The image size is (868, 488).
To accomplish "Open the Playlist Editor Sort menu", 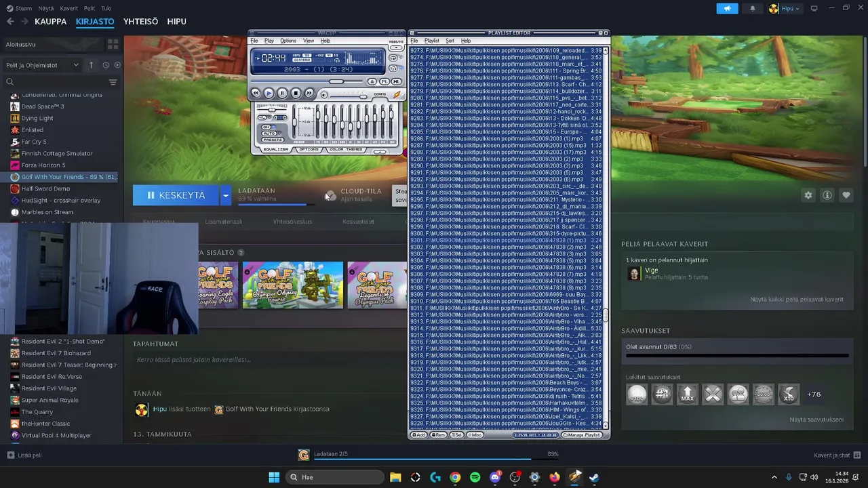I will (x=450, y=41).
